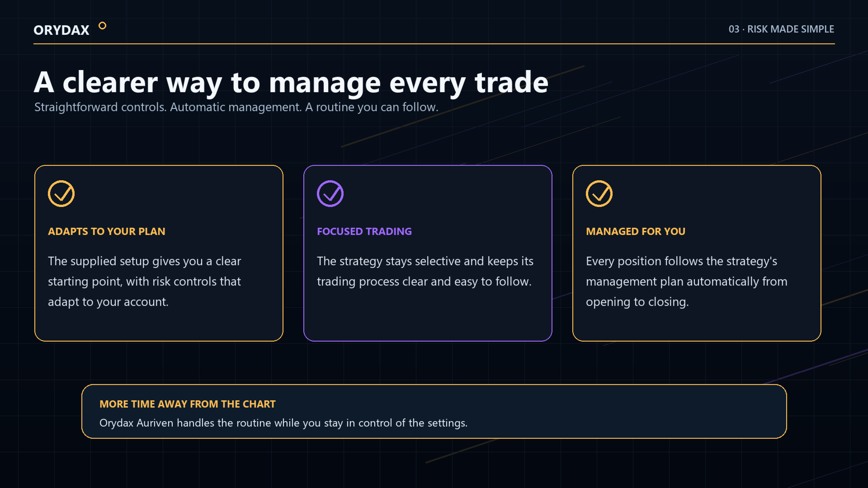The image size is (868, 488).
Task: Click the orange horizontal divider under the header
Action: click(x=434, y=44)
